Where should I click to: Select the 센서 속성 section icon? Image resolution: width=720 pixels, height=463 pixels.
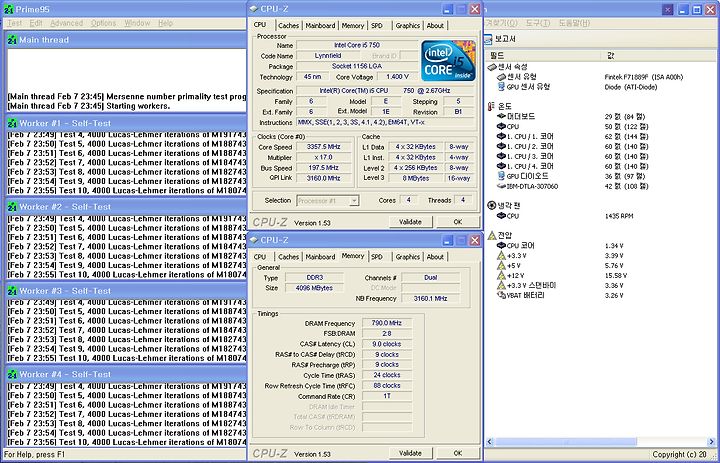[x=492, y=67]
